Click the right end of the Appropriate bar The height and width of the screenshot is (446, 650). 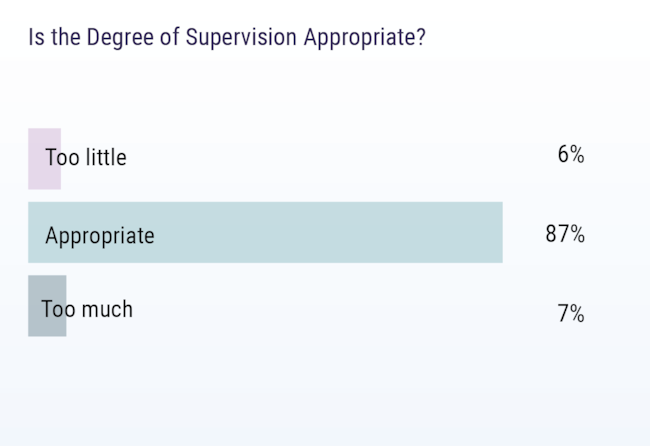click(x=500, y=233)
